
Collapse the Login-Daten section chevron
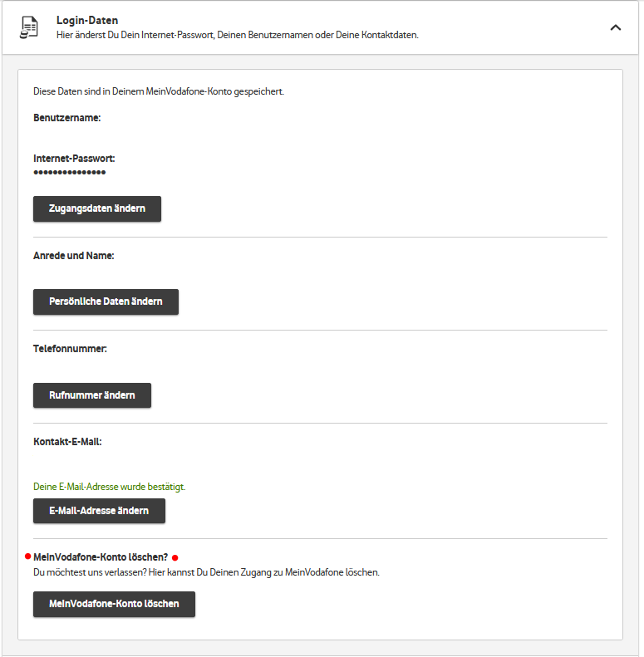coord(615,27)
